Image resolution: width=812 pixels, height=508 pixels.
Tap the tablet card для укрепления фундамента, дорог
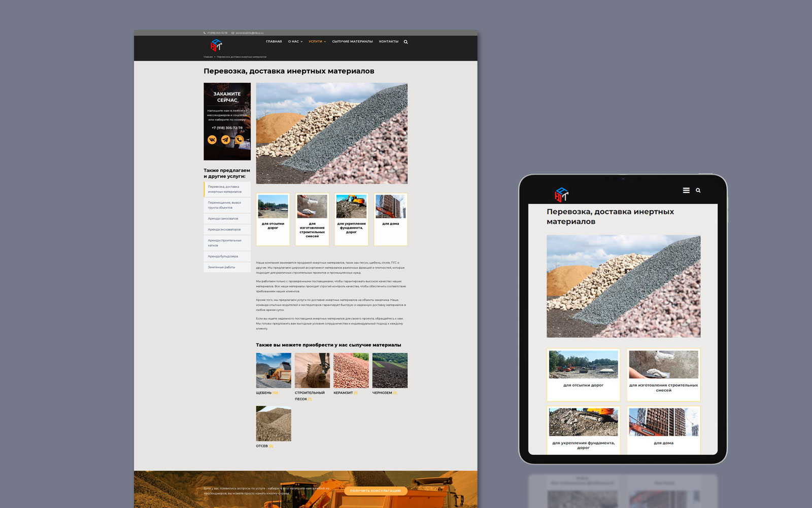(x=584, y=430)
